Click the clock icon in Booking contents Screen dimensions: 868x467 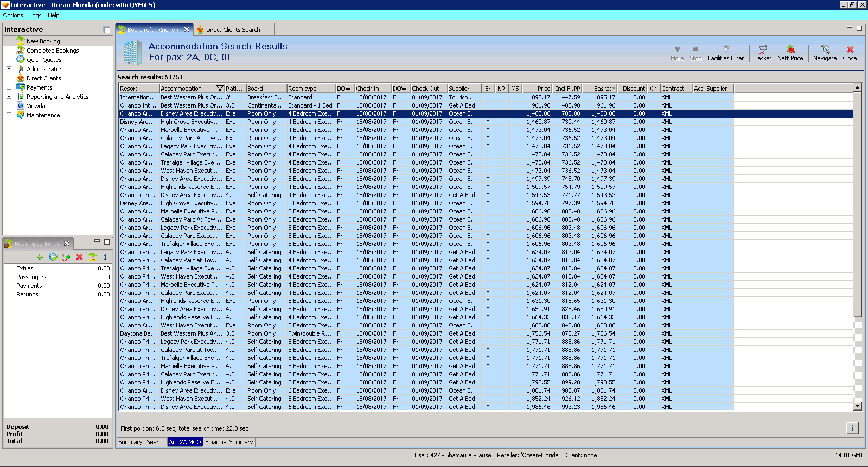[53, 257]
